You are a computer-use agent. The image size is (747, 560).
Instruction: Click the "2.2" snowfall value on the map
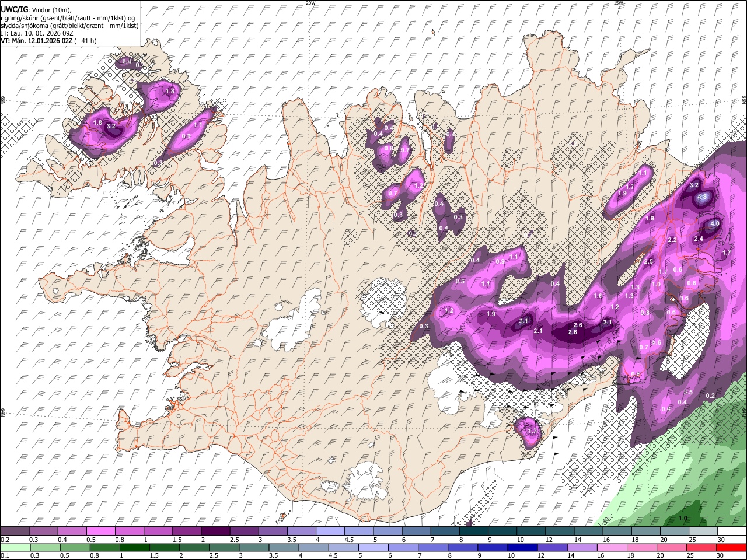672,240
